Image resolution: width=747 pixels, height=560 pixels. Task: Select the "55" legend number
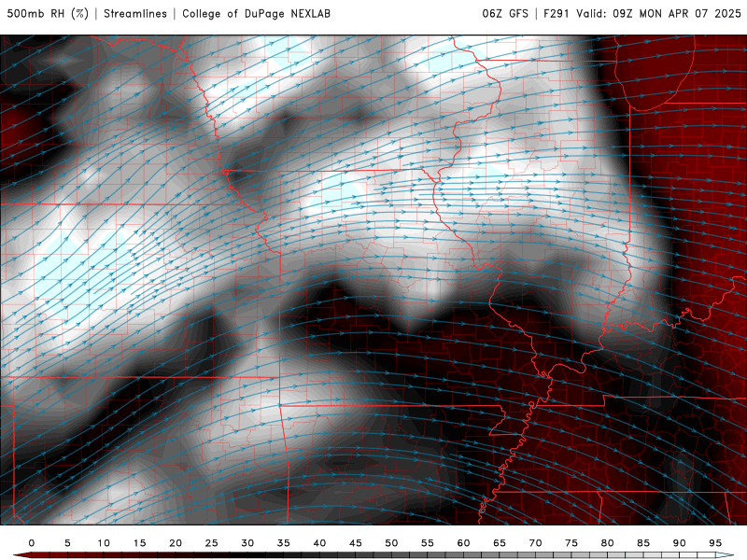coord(428,543)
